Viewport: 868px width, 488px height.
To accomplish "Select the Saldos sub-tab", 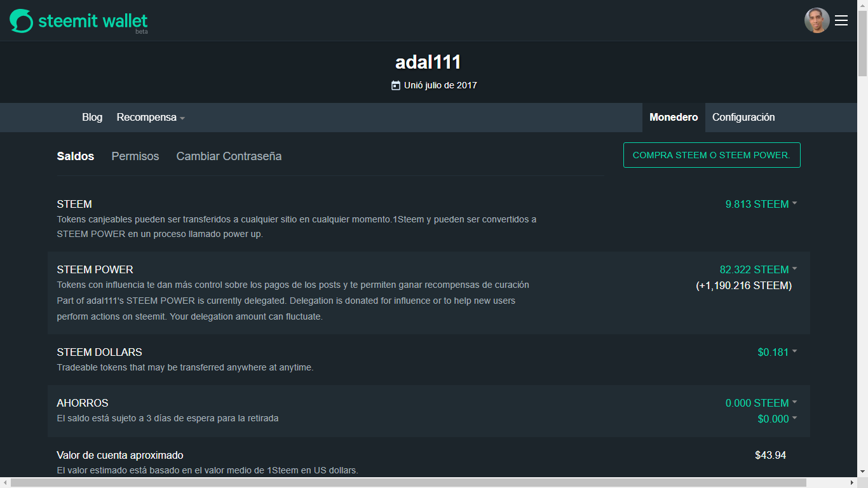I will (76, 156).
